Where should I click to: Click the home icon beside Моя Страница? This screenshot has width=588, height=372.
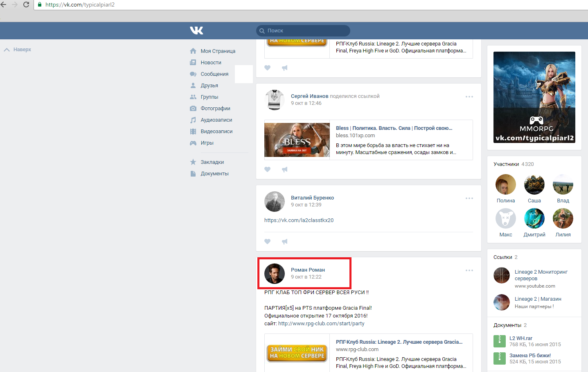[193, 51]
